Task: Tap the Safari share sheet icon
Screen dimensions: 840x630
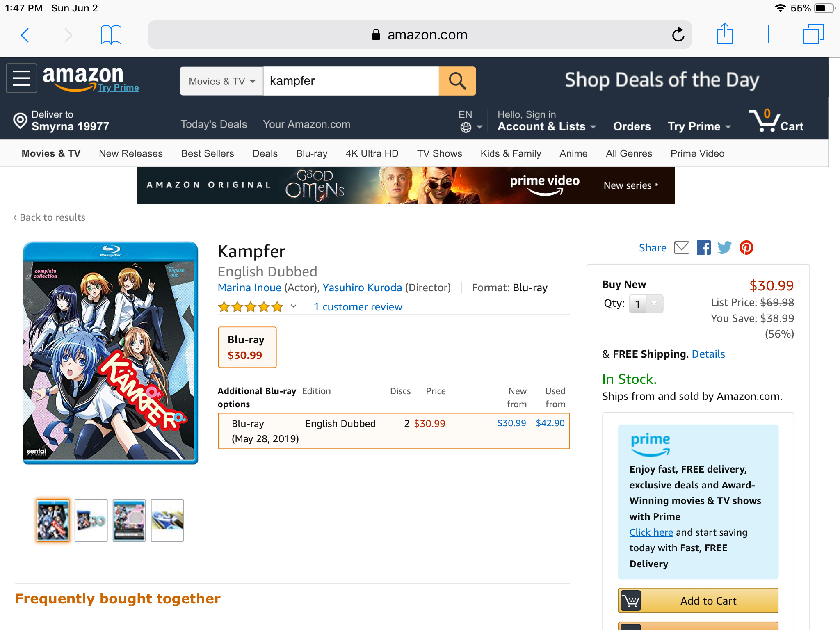Action: click(724, 34)
